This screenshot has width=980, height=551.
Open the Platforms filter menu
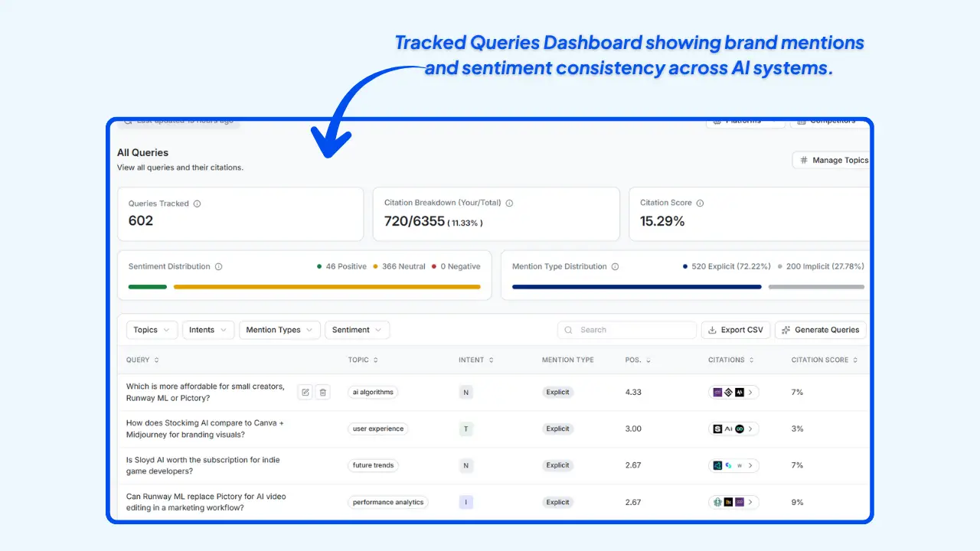click(744, 120)
